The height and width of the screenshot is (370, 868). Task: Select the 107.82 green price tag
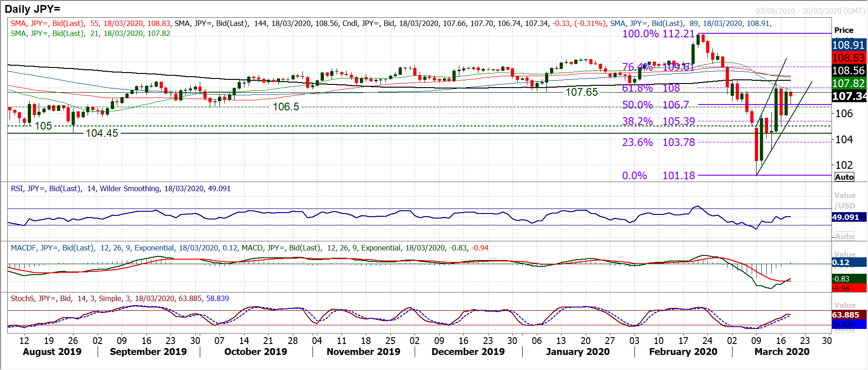tap(848, 83)
